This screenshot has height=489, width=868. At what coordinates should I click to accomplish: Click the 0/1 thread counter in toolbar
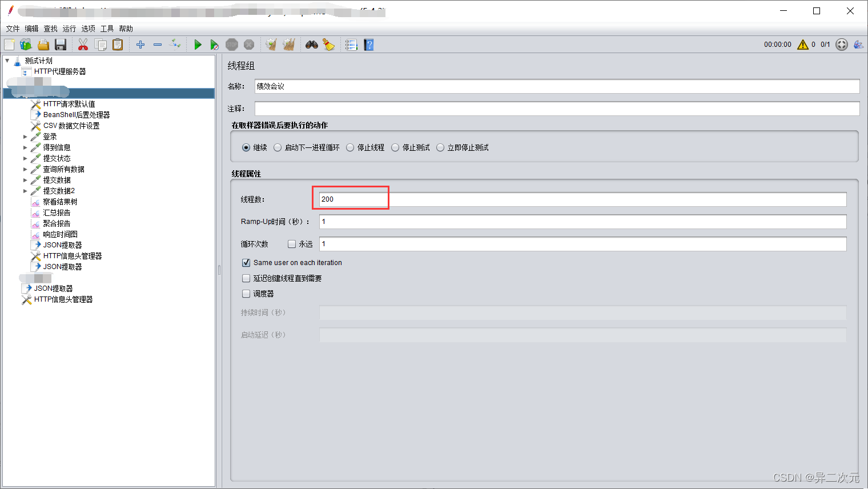[x=825, y=45]
